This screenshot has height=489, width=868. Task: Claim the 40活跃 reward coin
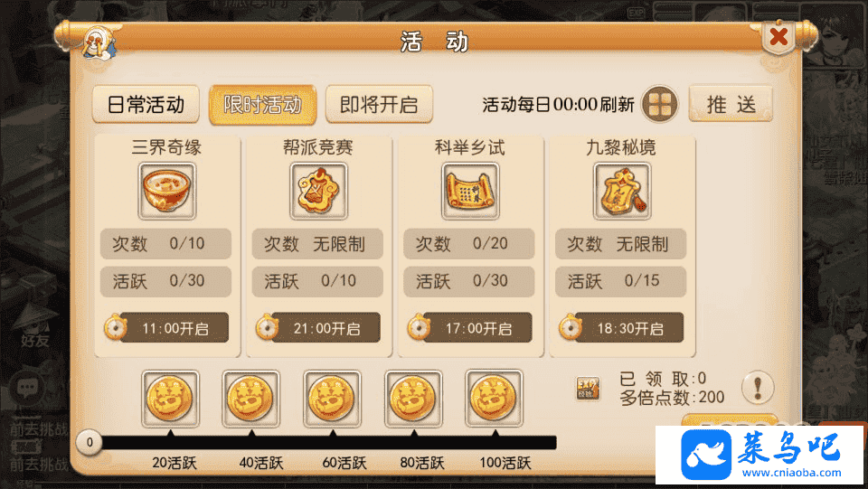click(x=250, y=399)
